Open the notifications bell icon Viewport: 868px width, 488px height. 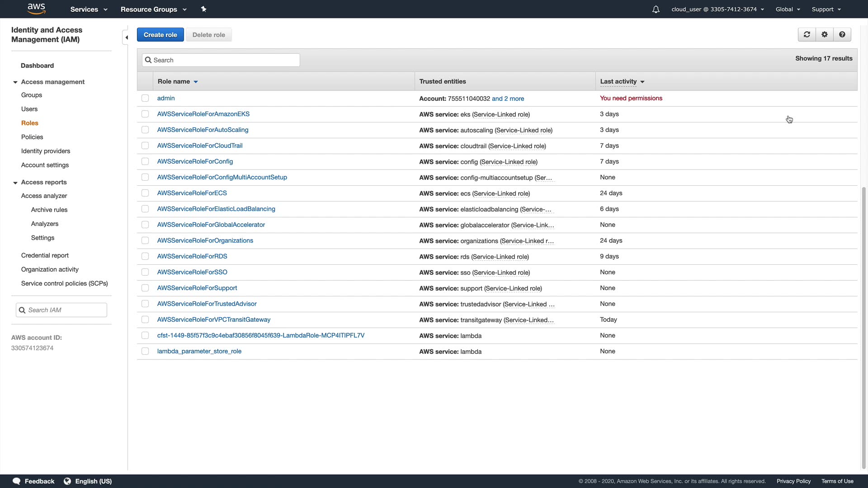(x=656, y=9)
